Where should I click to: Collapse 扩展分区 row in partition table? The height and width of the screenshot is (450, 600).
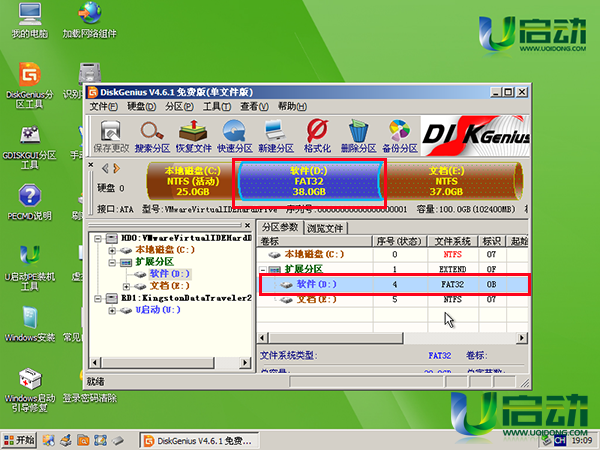point(263,269)
